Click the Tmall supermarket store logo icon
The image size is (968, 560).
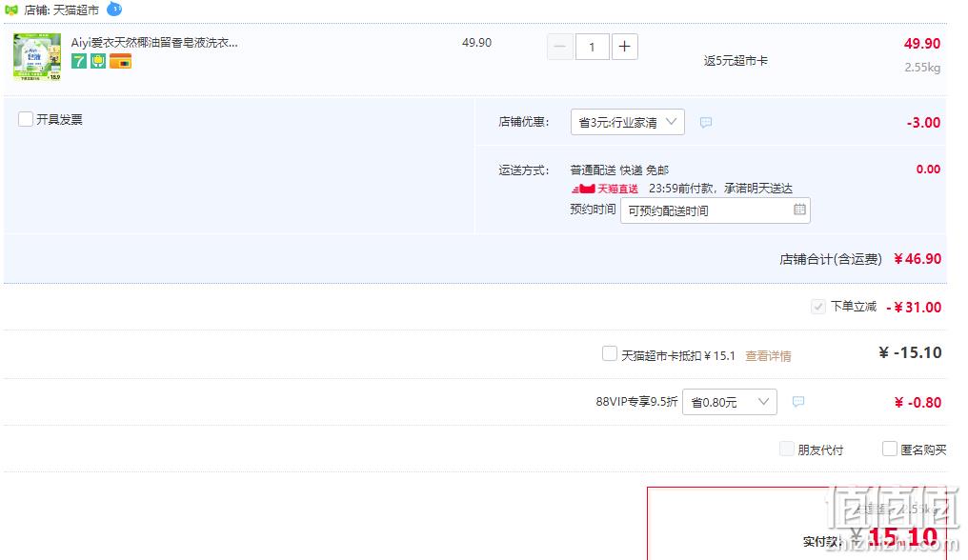tap(11, 10)
